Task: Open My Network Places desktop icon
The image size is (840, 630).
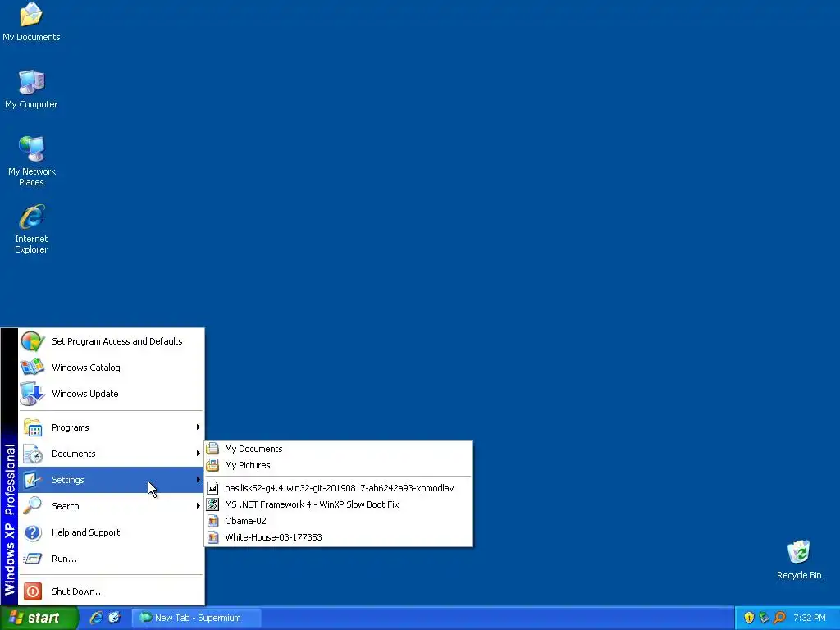Action: tap(32, 149)
